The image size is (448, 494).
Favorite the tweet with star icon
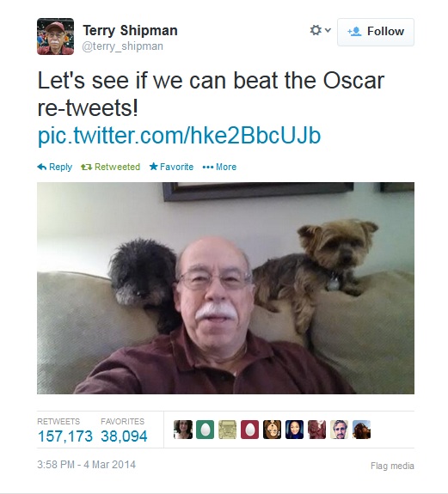(171, 167)
